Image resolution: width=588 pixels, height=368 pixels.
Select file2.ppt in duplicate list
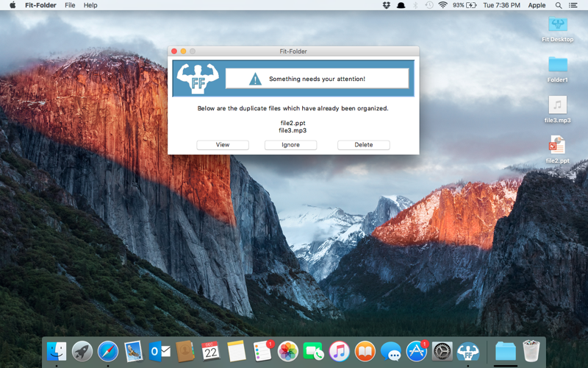[293, 123]
